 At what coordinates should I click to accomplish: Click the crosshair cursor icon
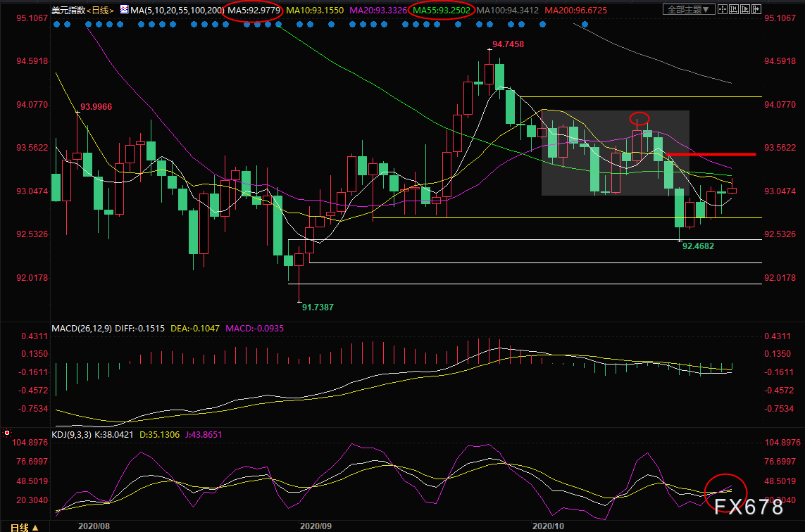point(723,9)
